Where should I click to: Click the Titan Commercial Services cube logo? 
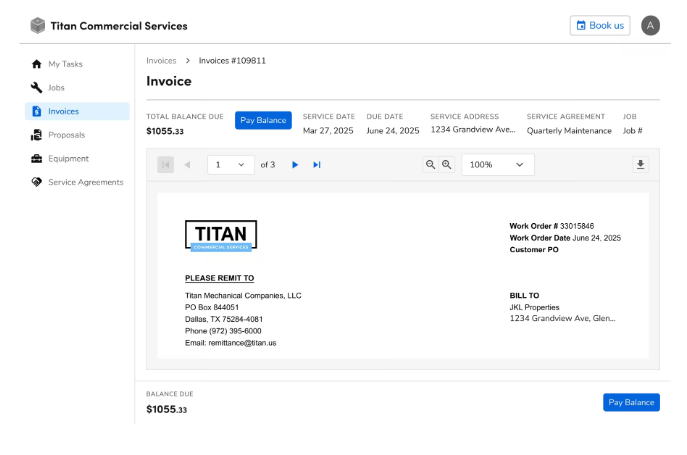pyautogui.click(x=38, y=25)
